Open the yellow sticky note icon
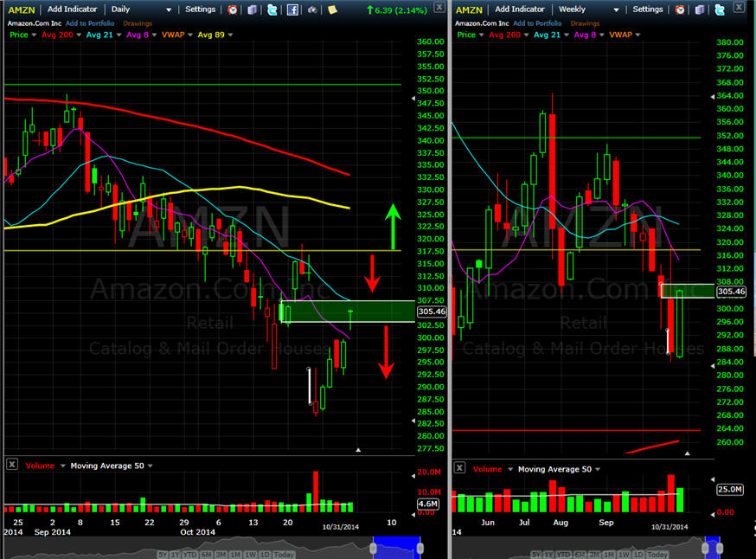This screenshot has width=756, height=559. coord(332,10)
